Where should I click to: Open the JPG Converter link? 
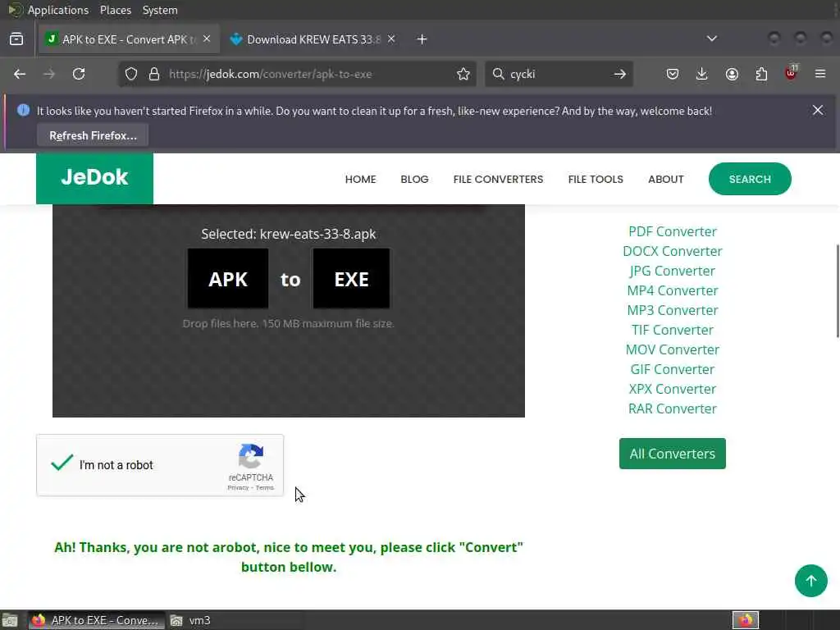[673, 271]
